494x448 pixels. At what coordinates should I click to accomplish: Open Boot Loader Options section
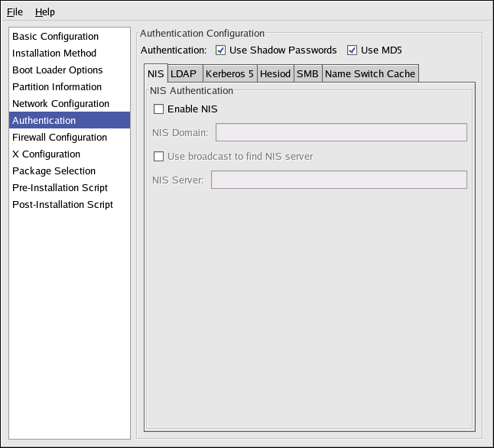(x=57, y=70)
